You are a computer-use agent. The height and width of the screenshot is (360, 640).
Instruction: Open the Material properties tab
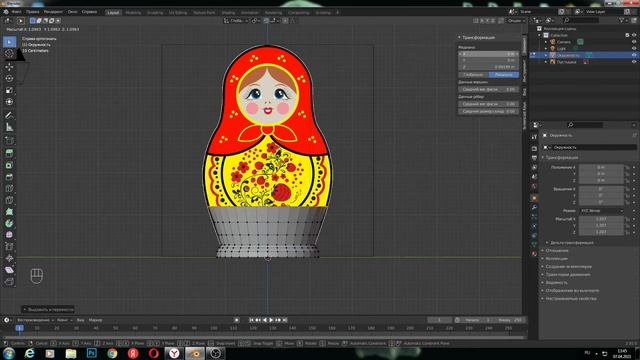[534, 254]
